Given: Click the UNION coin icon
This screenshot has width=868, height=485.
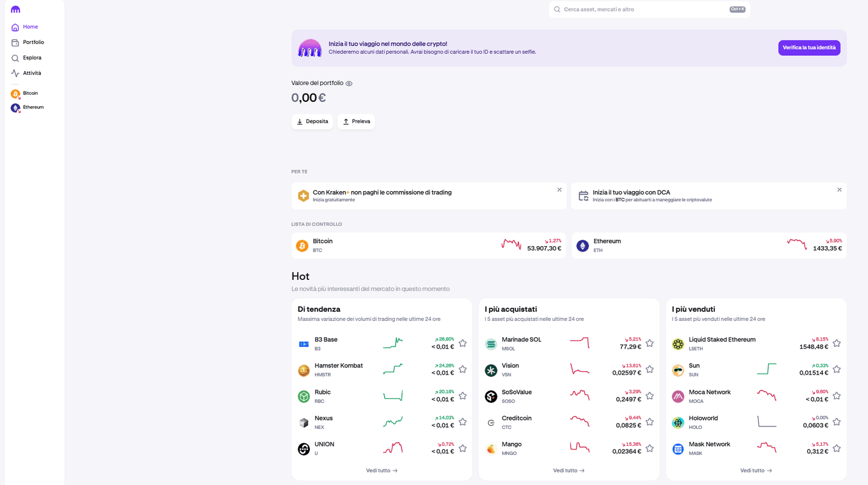Looking at the screenshot, I should [x=304, y=449].
